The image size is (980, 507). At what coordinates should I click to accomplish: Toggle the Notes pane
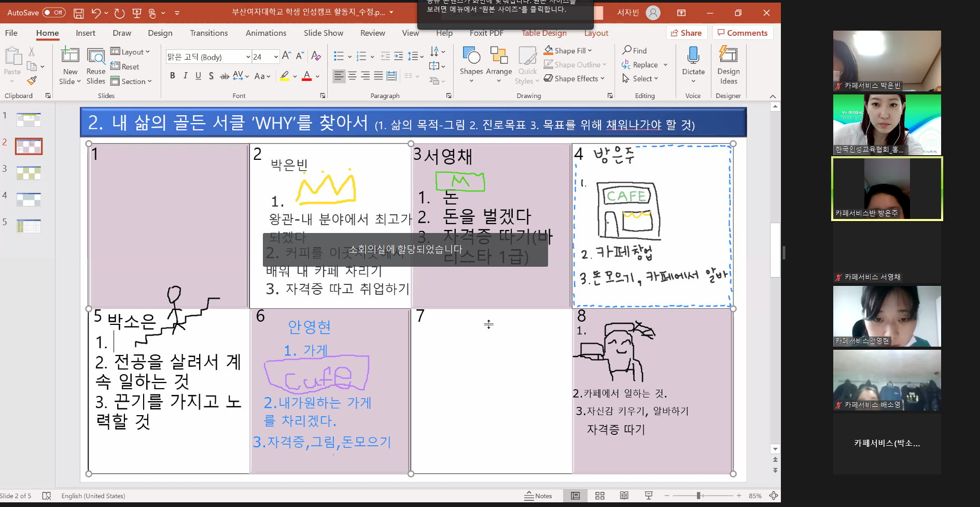coord(538,496)
